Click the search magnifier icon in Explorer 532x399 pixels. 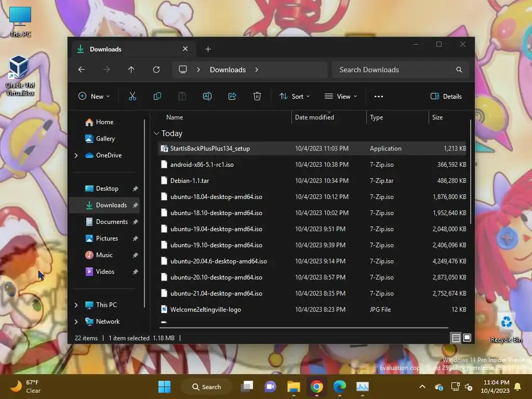pos(459,70)
